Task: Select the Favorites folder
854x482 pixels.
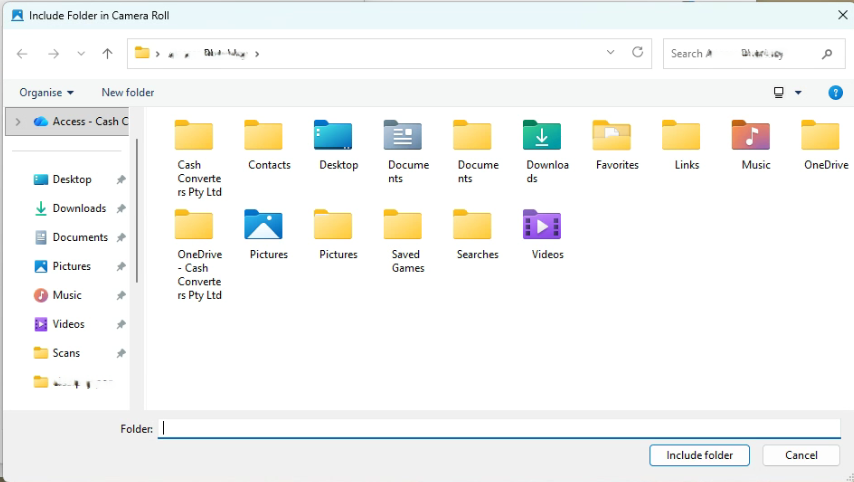Action: pyautogui.click(x=617, y=145)
